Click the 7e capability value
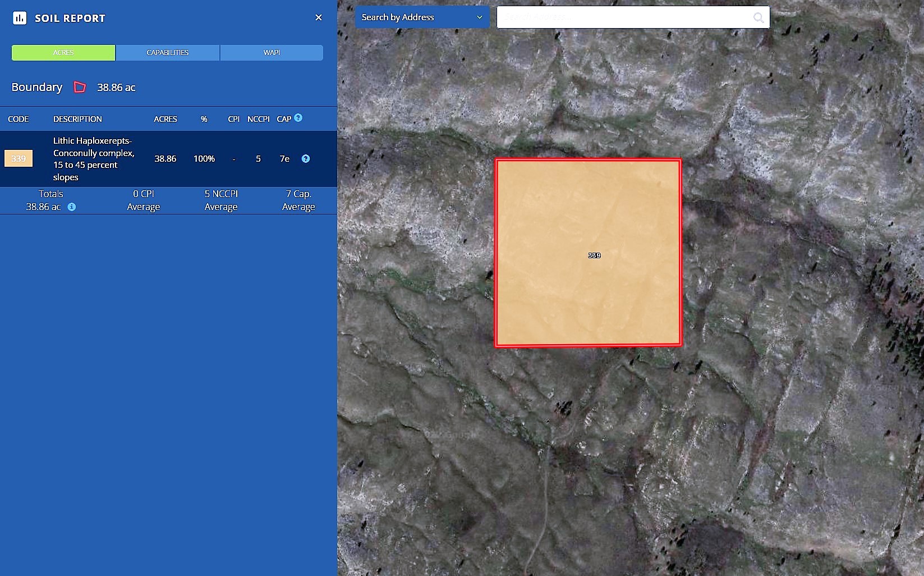Screen dimensions: 924x576 pyautogui.click(x=284, y=159)
